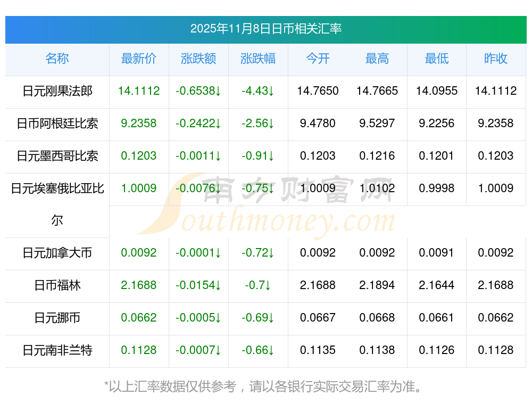Click the change value -0.6538↓
Screen dimensions: 532x403
198,91
